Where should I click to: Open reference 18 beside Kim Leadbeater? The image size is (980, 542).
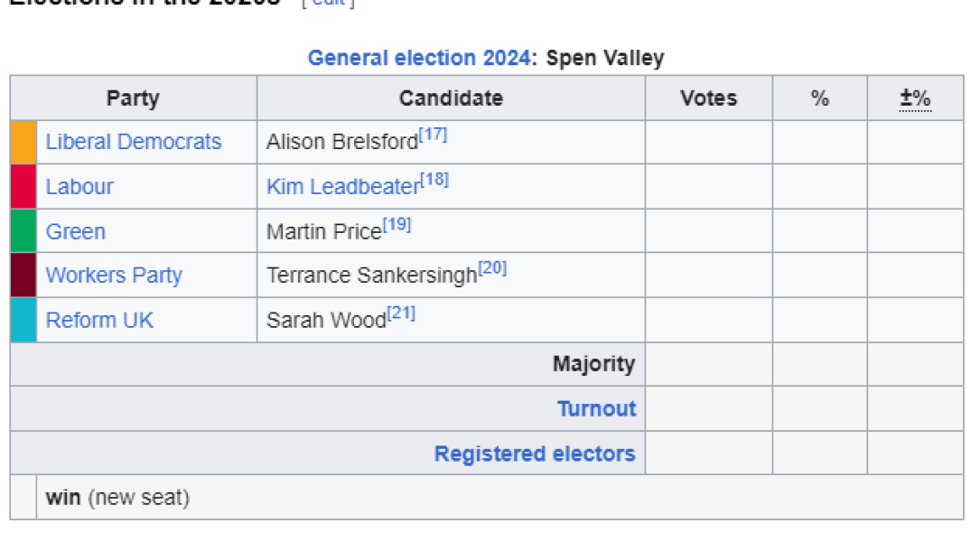[435, 180]
